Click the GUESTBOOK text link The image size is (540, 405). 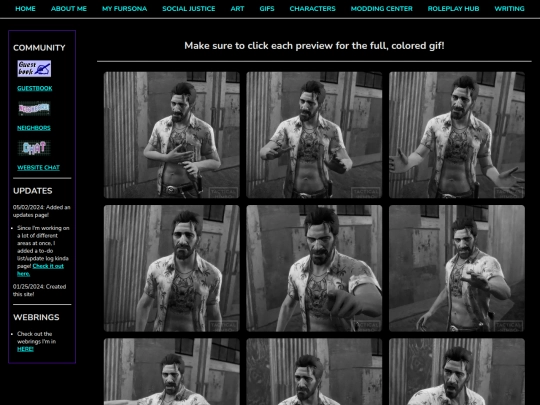(x=35, y=88)
